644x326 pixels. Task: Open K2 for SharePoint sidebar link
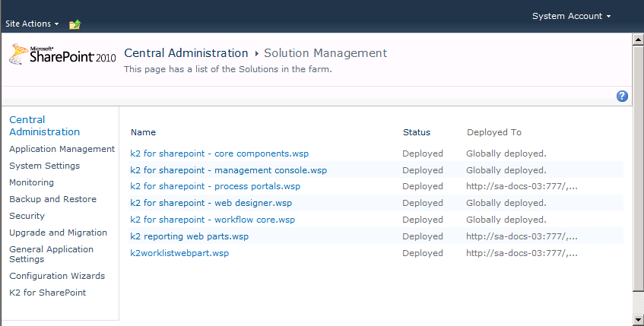point(48,293)
